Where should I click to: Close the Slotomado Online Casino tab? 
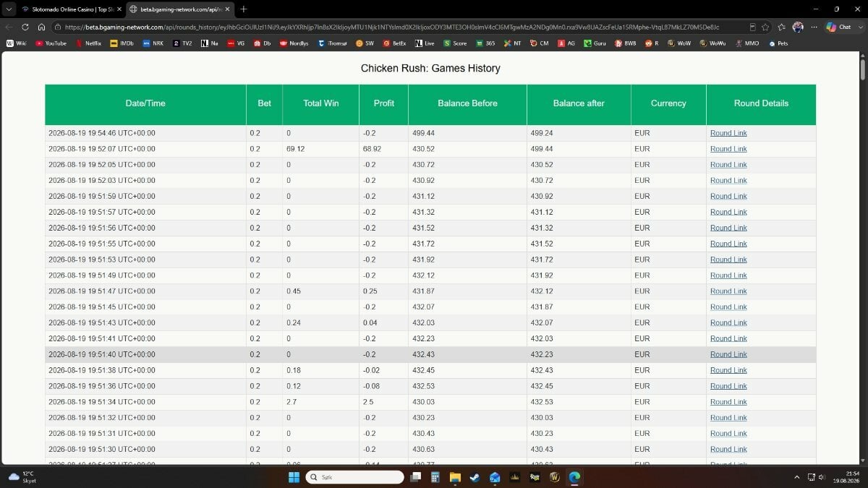(119, 9)
